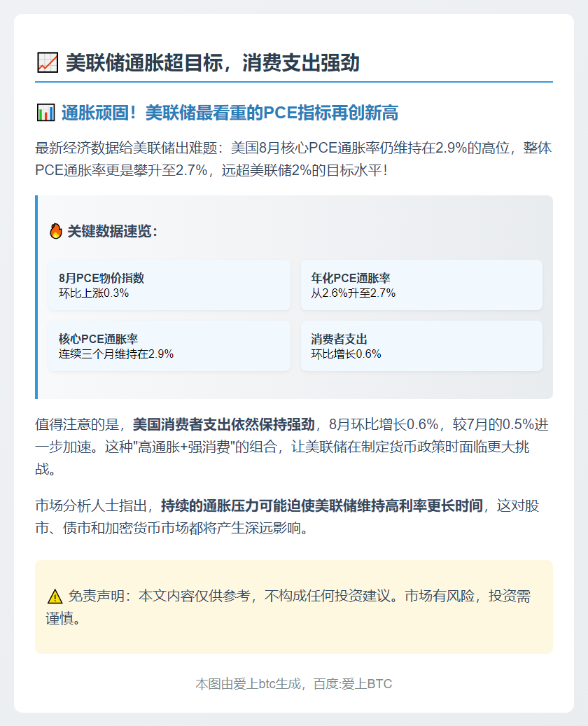Open the 消费者支出 data card
Viewport: 588px width, 726px height.
point(421,344)
